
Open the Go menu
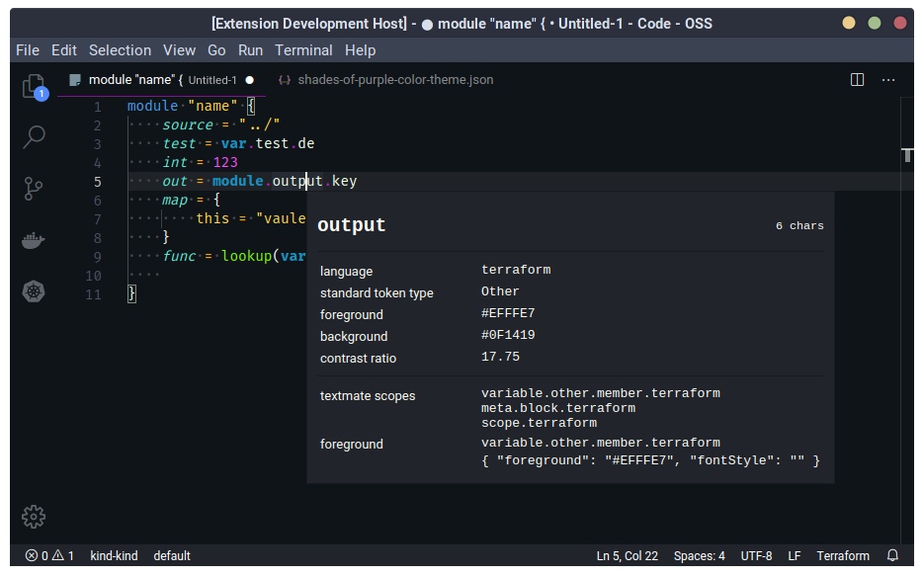tap(216, 50)
